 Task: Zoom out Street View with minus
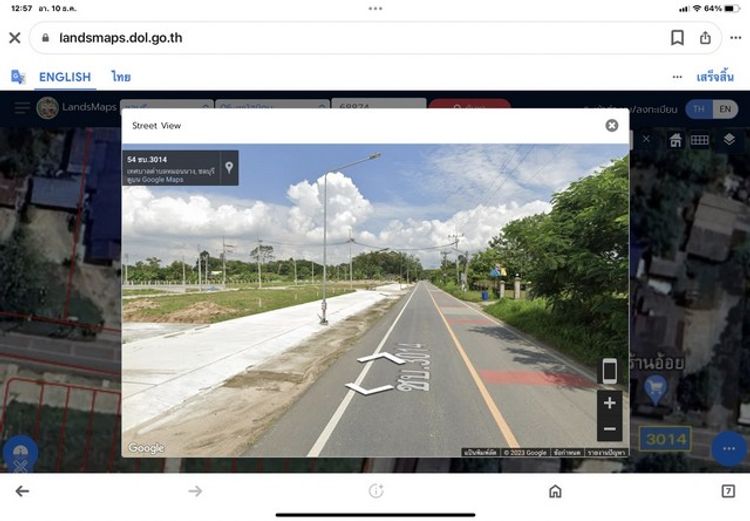tap(609, 428)
